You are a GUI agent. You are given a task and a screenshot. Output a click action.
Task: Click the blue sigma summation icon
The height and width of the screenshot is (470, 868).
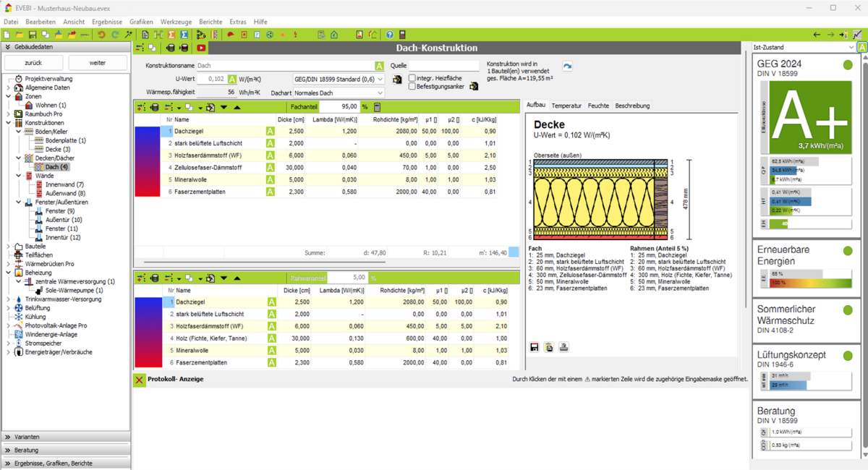[184, 35]
